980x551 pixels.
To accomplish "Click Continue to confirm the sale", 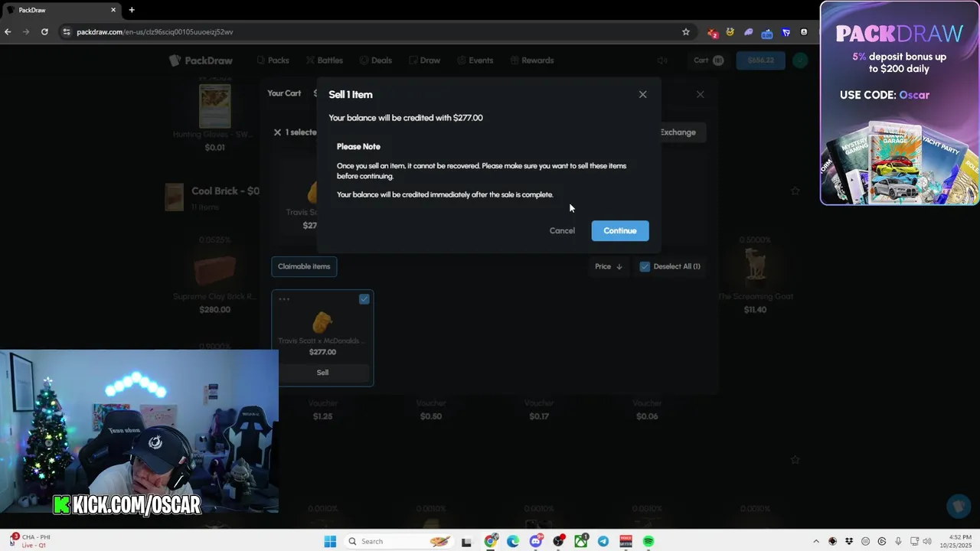I will 620,230.
